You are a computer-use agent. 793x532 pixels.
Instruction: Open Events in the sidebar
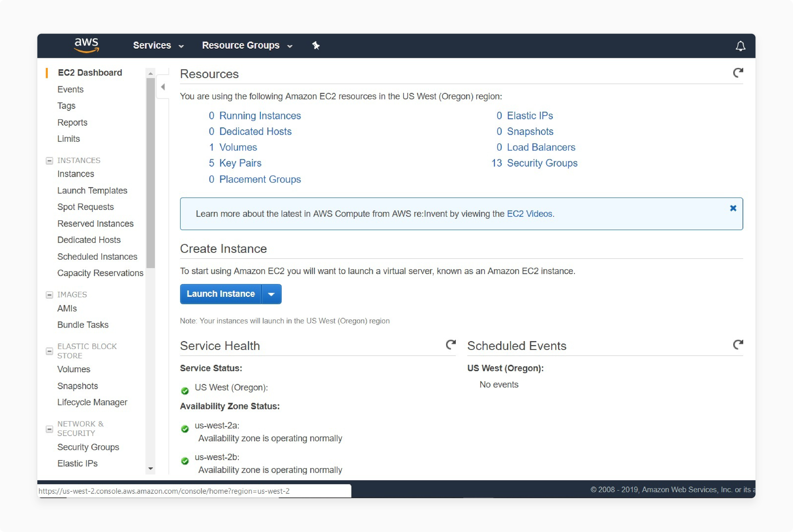pos(70,89)
